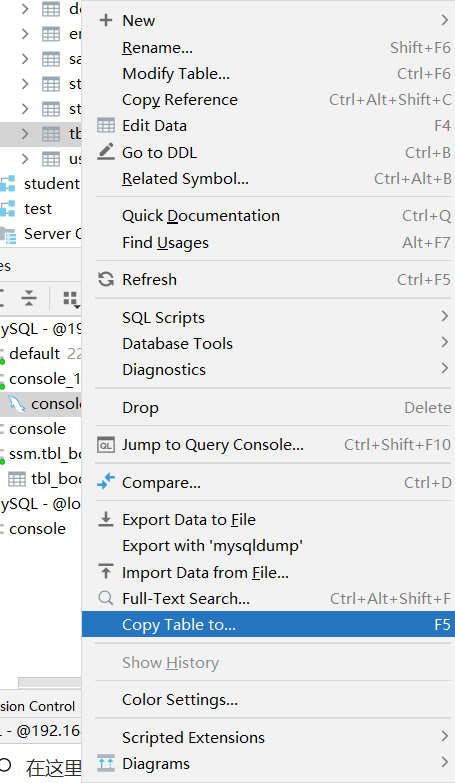Expand the highlighted tb table node
The width and height of the screenshot is (455, 783).
click(25, 134)
